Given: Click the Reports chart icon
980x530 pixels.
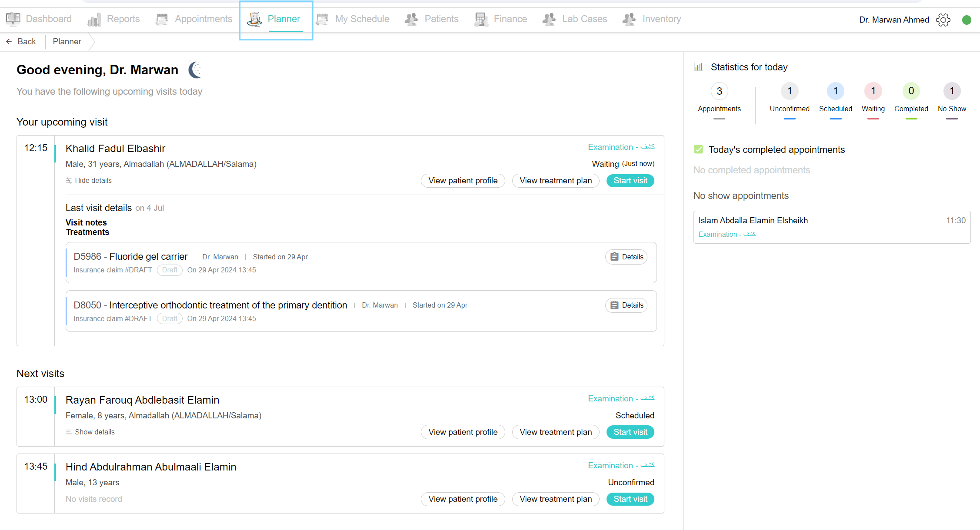Looking at the screenshot, I should pos(94,19).
